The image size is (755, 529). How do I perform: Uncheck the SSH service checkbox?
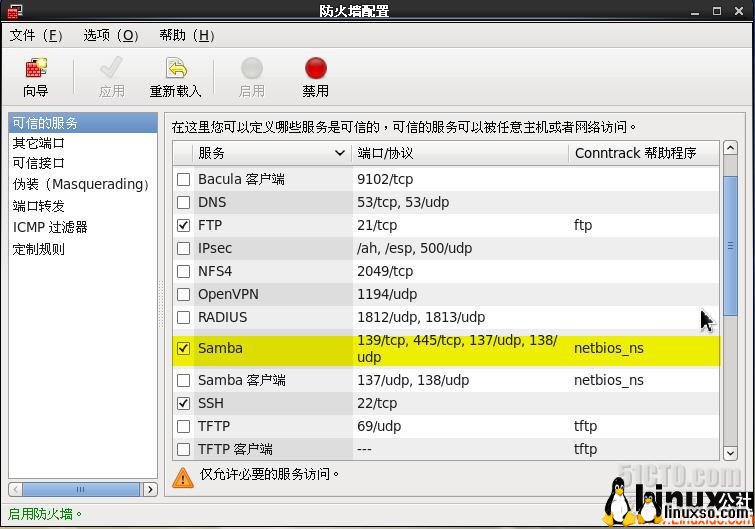[x=183, y=403]
